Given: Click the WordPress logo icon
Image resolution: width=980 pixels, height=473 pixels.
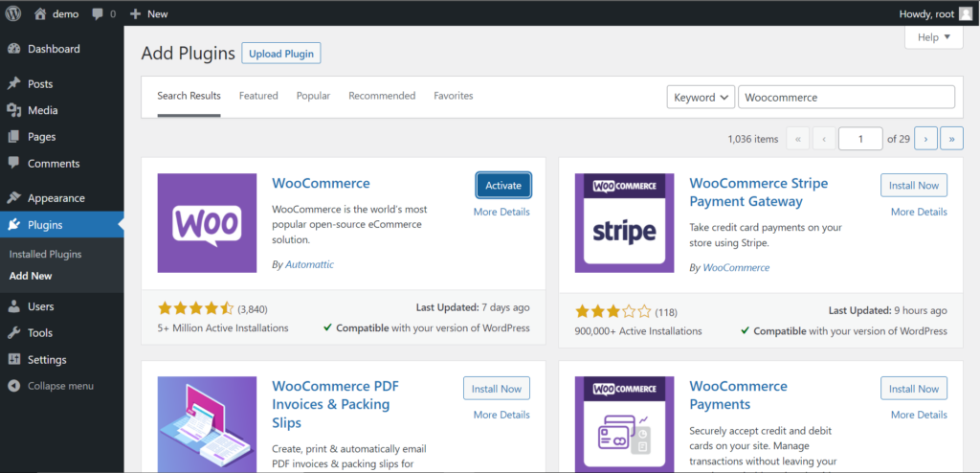Looking at the screenshot, I should pyautogui.click(x=13, y=13).
